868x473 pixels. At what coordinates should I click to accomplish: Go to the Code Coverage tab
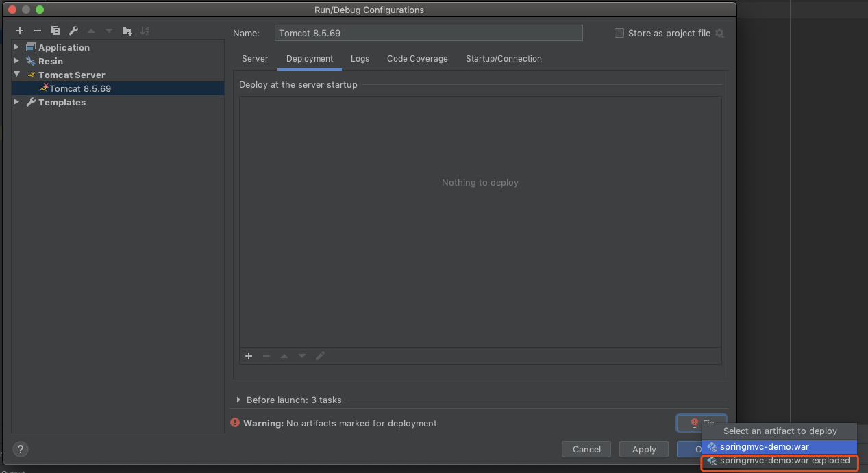417,59
